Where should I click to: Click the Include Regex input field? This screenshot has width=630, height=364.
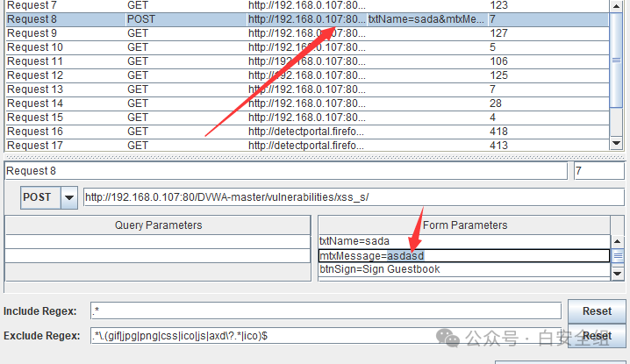326,311
